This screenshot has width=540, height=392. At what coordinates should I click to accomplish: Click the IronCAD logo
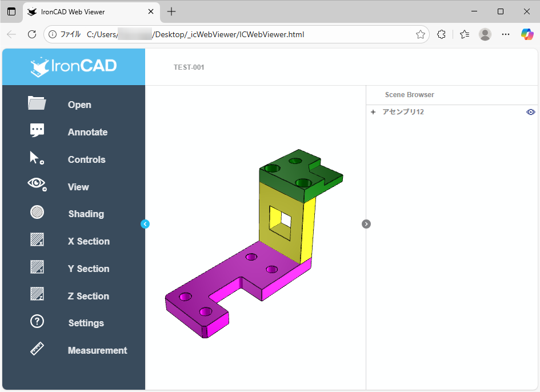click(74, 67)
